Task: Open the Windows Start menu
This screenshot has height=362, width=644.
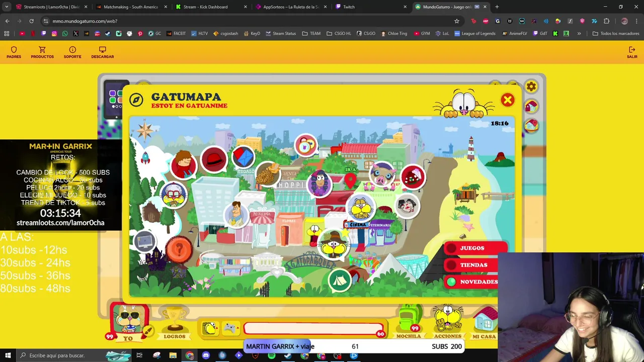Action: (8, 355)
